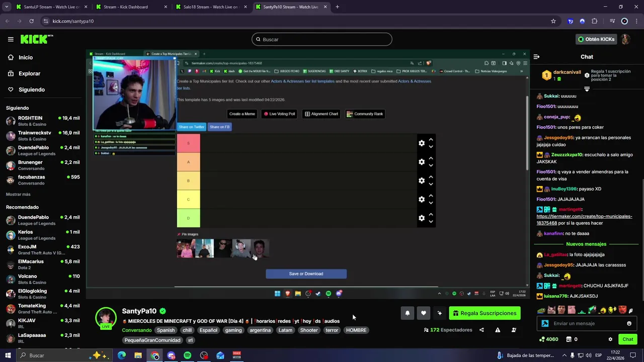Open Spotify from the Windows taskbar
The height and width of the screenshot is (362, 644).
coord(187,355)
